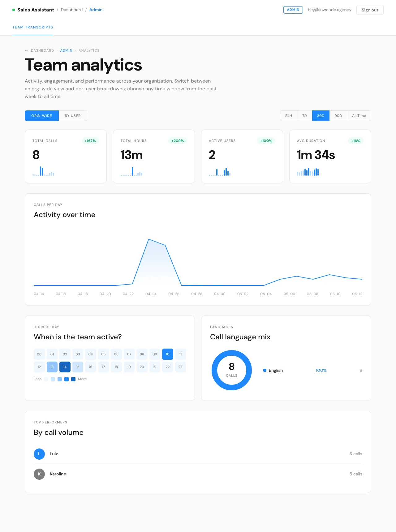
Task: Click hour 15 heatmap cell
Action: point(78,367)
